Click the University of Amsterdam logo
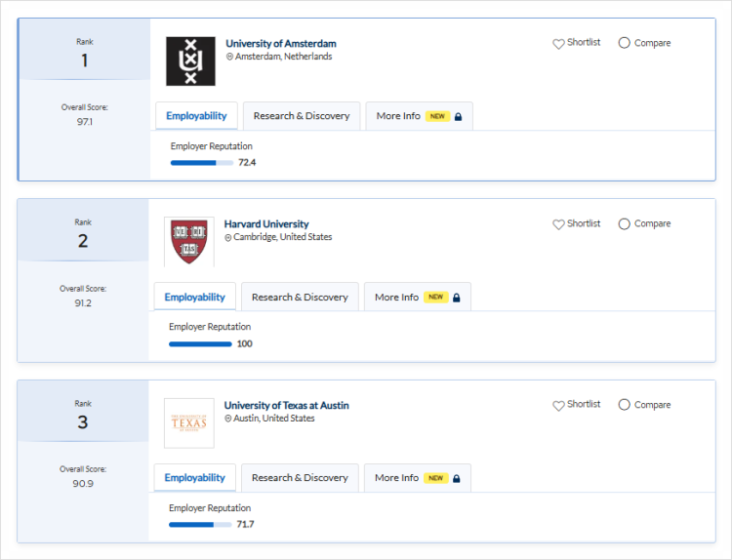The height and width of the screenshot is (560, 732). pos(190,60)
